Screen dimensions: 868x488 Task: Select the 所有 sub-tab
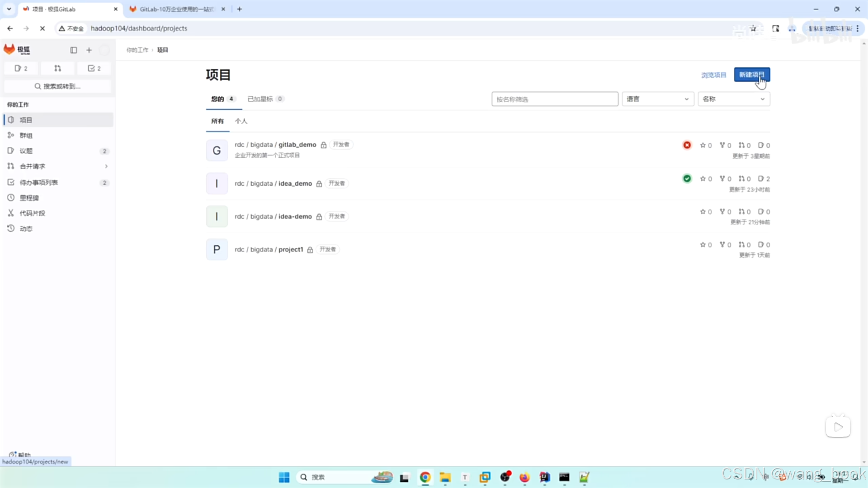[x=217, y=121]
